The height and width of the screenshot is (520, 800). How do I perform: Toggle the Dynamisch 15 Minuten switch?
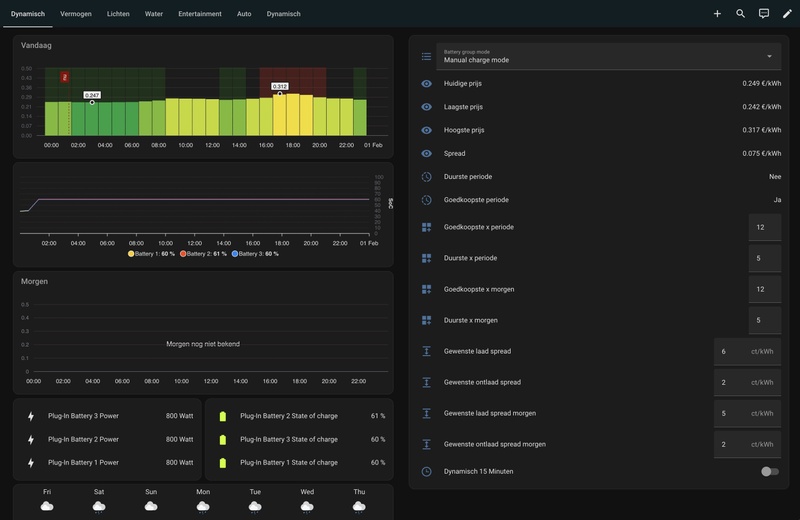point(769,471)
